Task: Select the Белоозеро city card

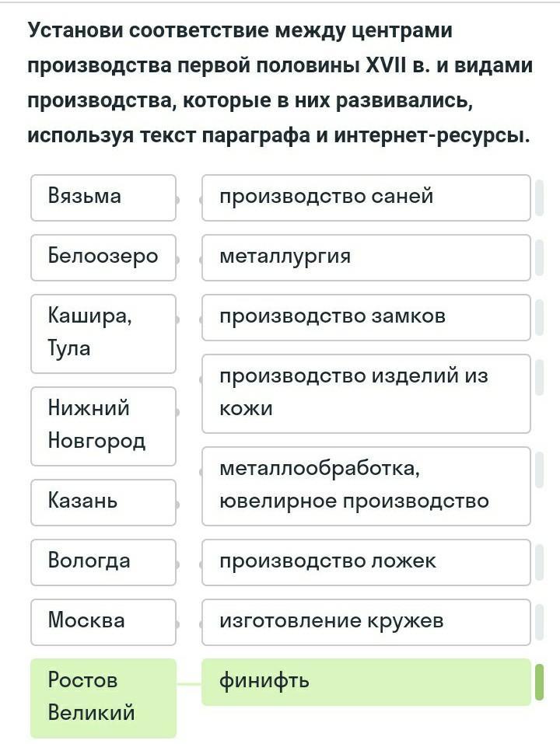Action: (x=103, y=257)
